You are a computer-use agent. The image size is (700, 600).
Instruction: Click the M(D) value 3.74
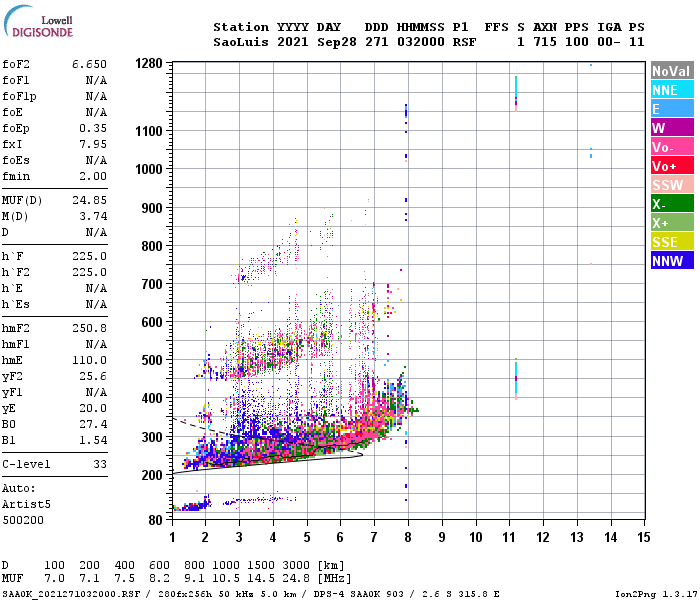[93, 216]
